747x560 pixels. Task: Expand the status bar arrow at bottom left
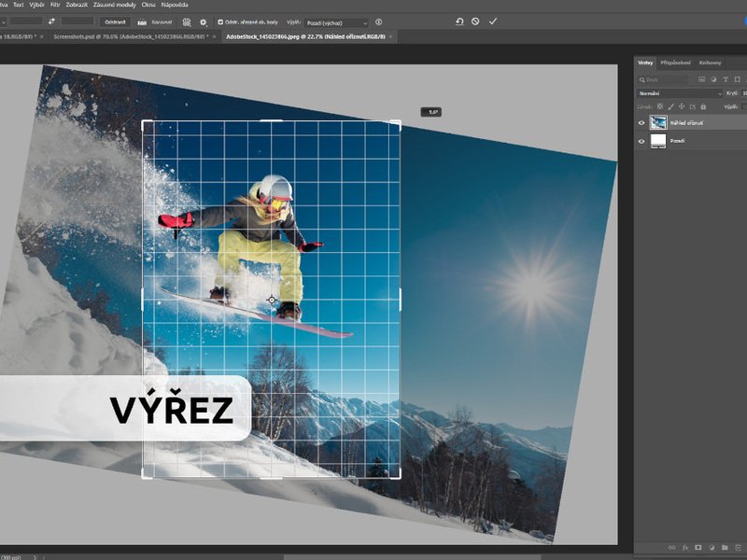tap(35, 557)
